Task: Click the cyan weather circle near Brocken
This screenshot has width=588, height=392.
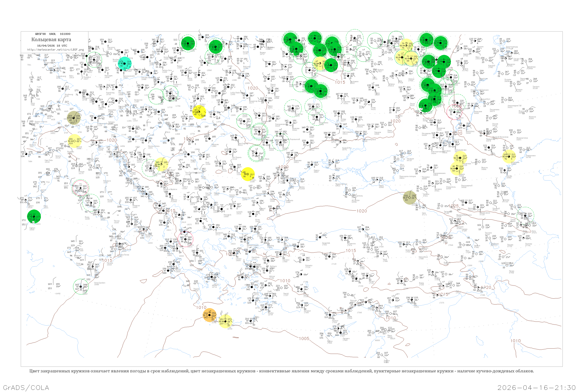Action: coord(124,63)
